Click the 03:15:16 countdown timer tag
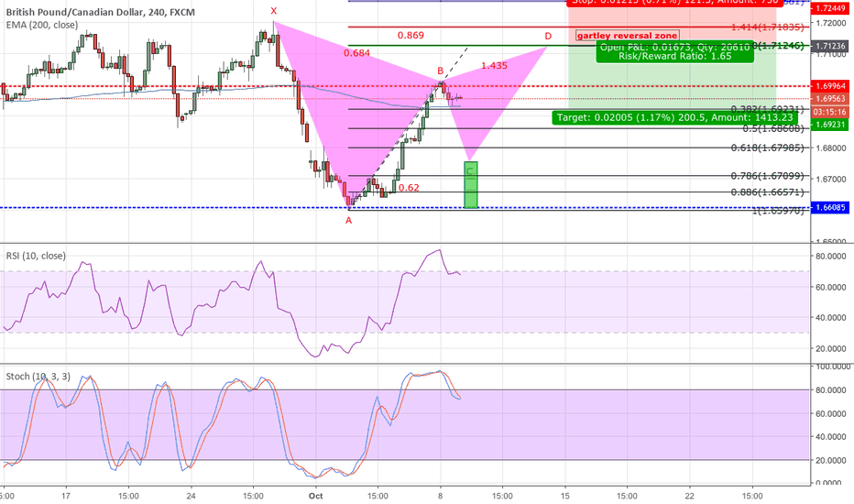Image resolution: width=854 pixels, height=504 pixels. tap(830, 112)
